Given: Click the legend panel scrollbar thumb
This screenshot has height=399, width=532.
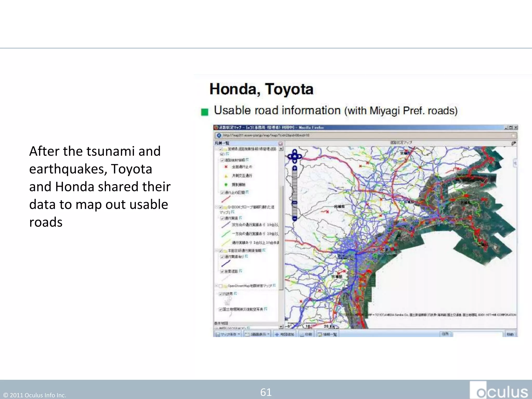Looking at the screenshot, I should [281, 238].
